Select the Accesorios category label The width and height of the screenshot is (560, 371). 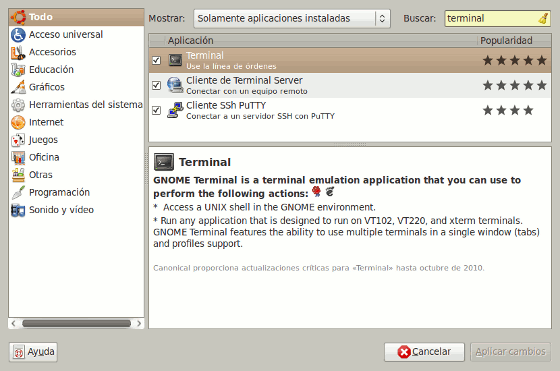52,52
